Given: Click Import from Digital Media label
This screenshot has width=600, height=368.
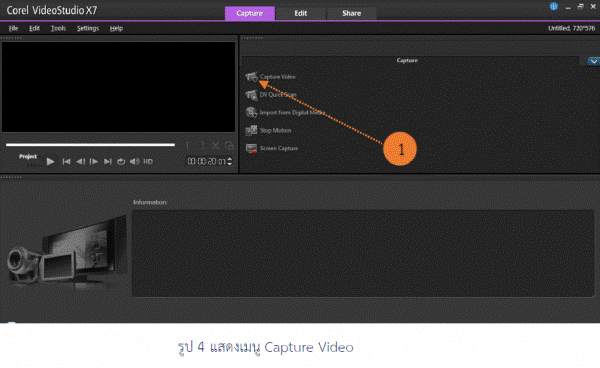Looking at the screenshot, I should 293,112.
